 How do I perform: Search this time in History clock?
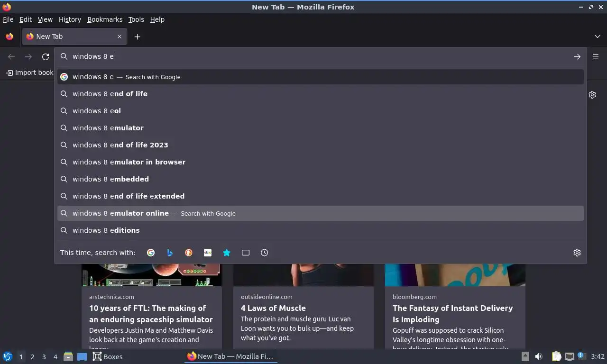[265, 253]
